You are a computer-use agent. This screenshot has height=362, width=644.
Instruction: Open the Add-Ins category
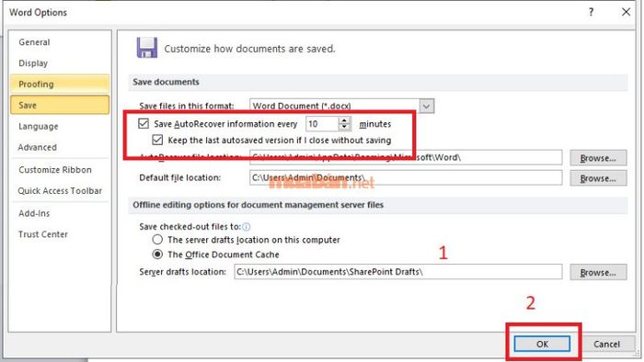click(x=60, y=213)
